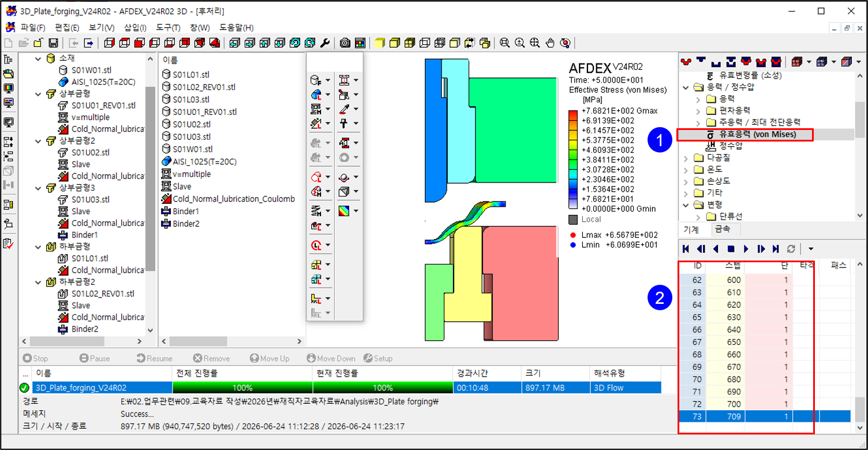Click the solid yellow shaded cube icon
Image resolution: width=868 pixels, height=450 pixels.
point(379,43)
